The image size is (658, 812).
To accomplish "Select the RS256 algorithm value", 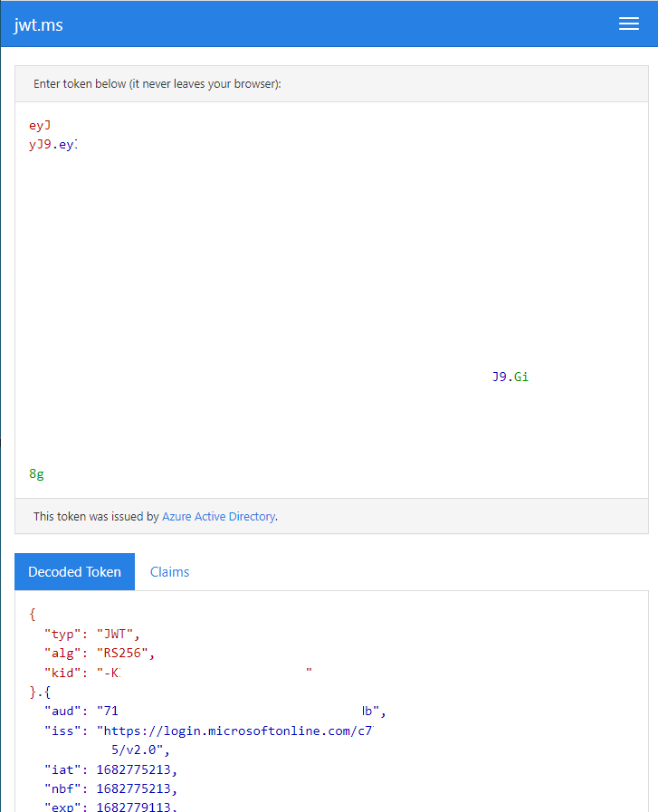I will pyautogui.click(x=123, y=653).
